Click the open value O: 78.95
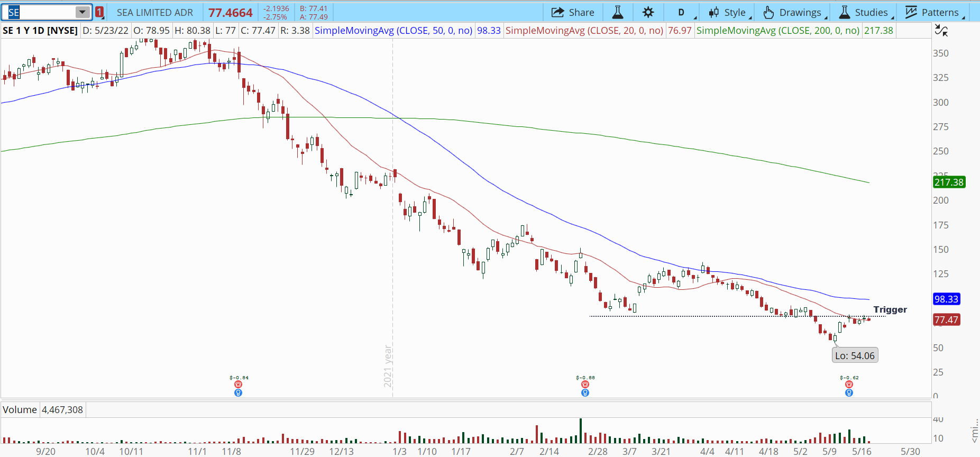The image size is (980, 457). [x=152, y=31]
